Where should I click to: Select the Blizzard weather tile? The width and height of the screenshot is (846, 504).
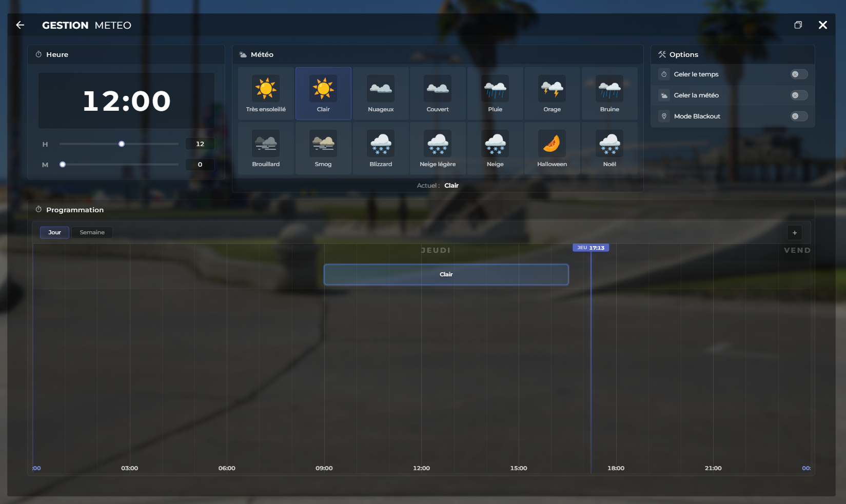(381, 149)
